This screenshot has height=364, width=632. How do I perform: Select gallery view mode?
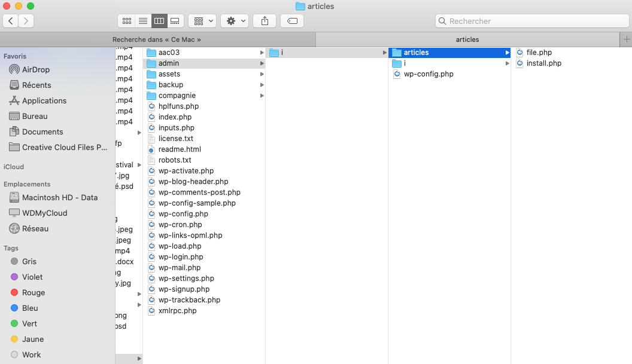coord(175,21)
